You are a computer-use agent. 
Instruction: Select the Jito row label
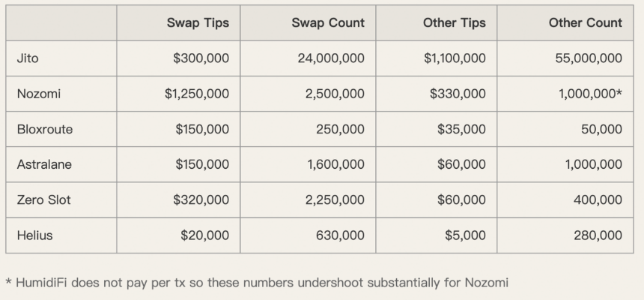28,58
